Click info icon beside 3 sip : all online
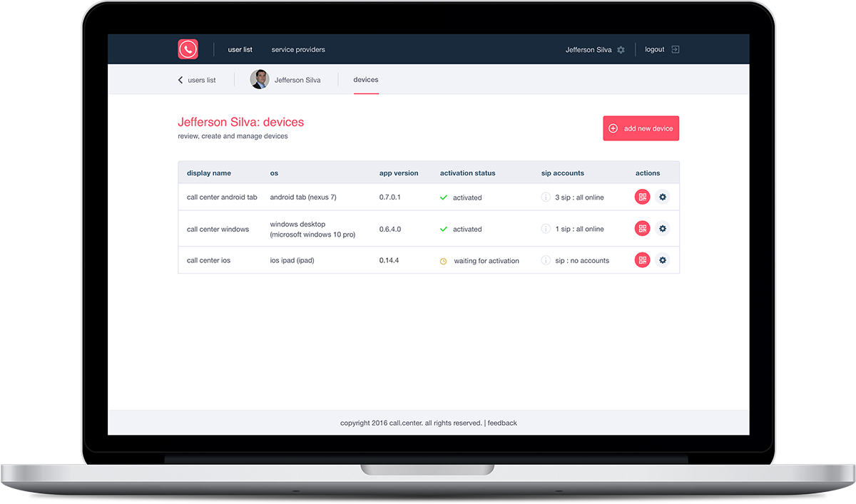Viewport: 856px width, 504px height. 546,197
